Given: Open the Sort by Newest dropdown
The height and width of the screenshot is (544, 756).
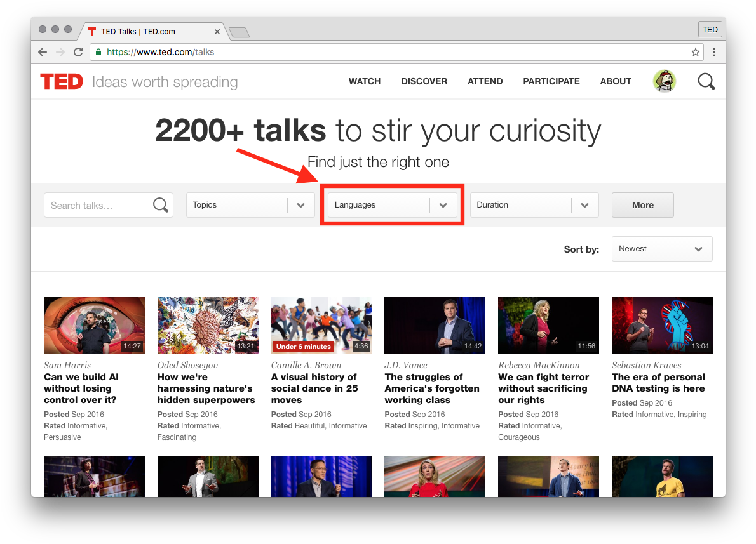Looking at the screenshot, I should coord(662,249).
